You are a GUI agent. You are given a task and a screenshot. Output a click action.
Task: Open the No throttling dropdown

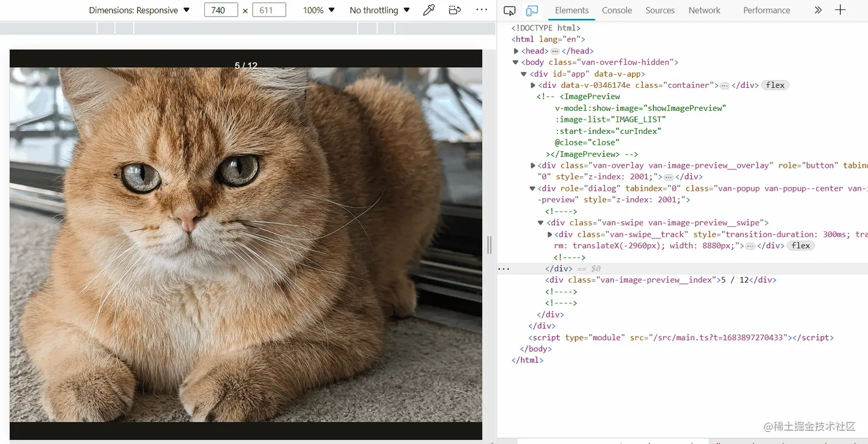point(379,10)
